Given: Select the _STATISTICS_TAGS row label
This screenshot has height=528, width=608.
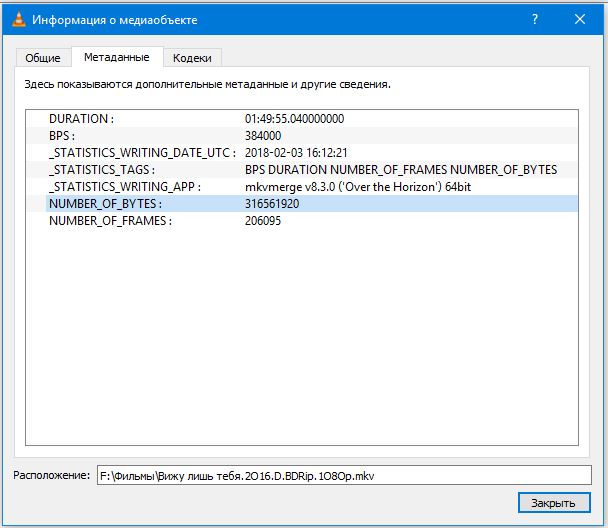Looking at the screenshot, I should click(101, 170).
